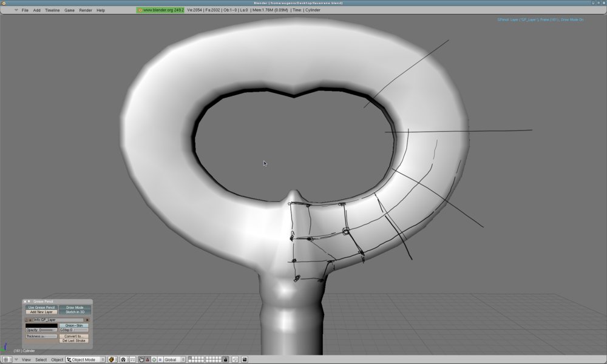Image resolution: width=607 pixels, height=364 pixels.
Task: Collapse the Grease Pencil panel triangle
Action: click(29, 302)
